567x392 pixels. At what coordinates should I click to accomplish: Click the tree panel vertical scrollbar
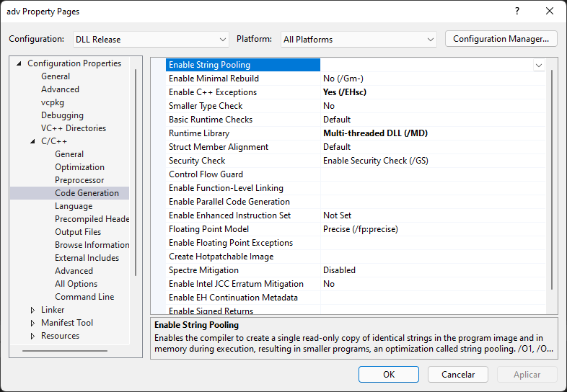pos(136,173)
